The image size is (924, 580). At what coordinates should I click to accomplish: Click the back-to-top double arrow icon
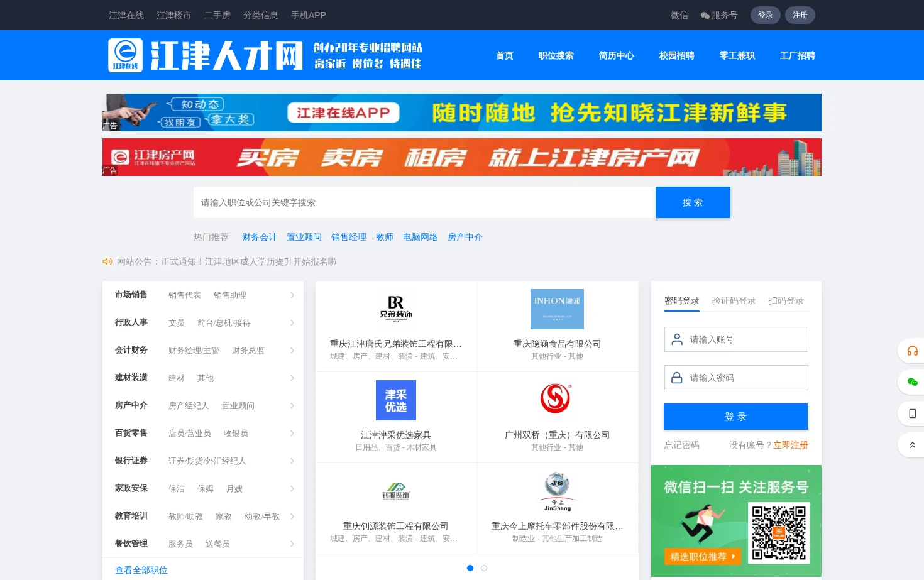pos(912,445)
